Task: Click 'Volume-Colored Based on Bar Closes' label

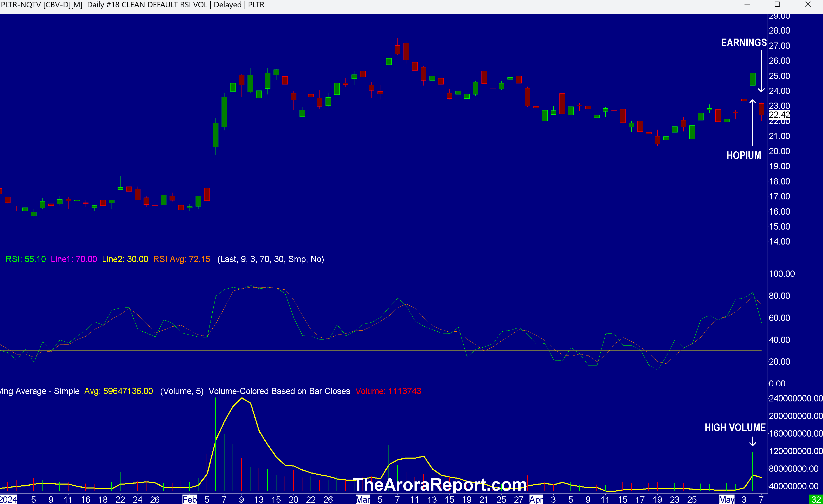Action: pyautogui.click(x=279, y=391)
